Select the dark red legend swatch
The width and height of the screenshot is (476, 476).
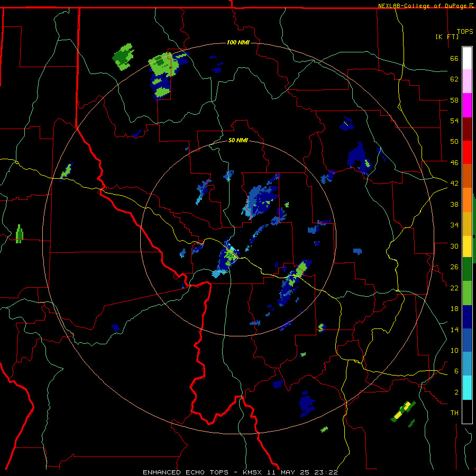(467, 129)
